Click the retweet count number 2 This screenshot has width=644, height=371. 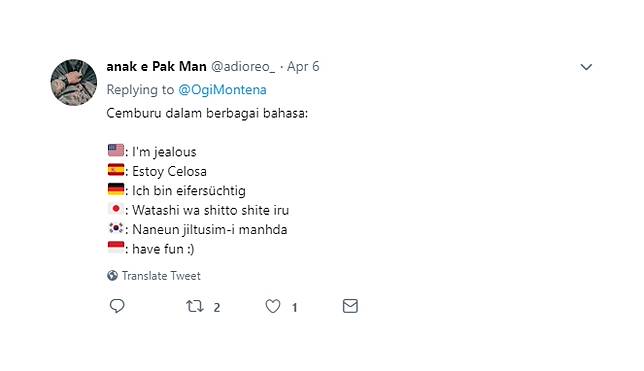click(217, 307)
